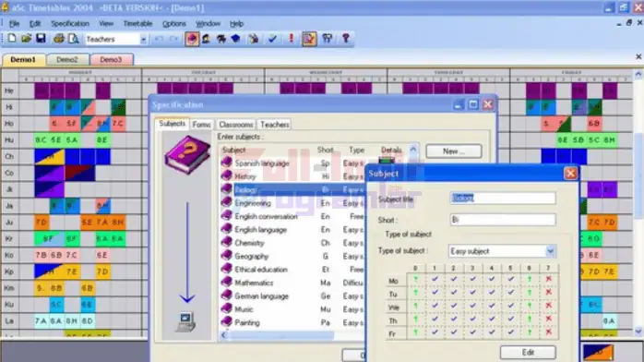Viewport: 644px width, 362px height.
Task: Run timetable test checkmark icon
Action: click(272, 39)
